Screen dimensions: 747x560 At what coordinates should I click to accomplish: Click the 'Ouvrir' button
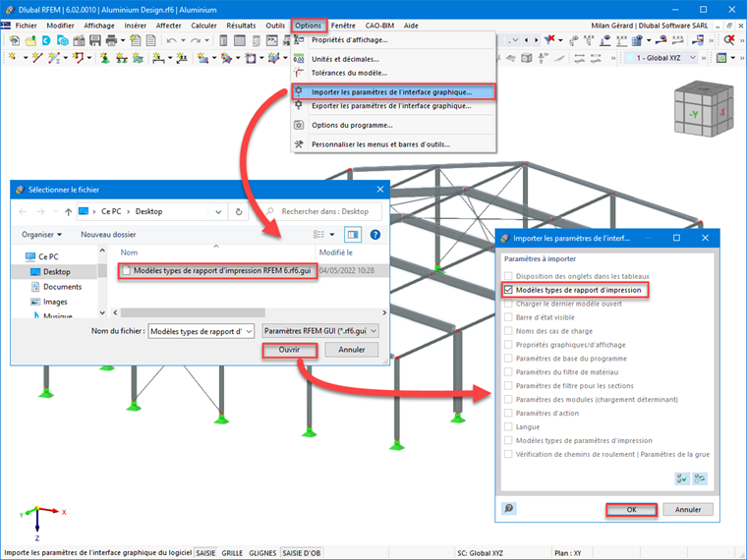point(289,350)
